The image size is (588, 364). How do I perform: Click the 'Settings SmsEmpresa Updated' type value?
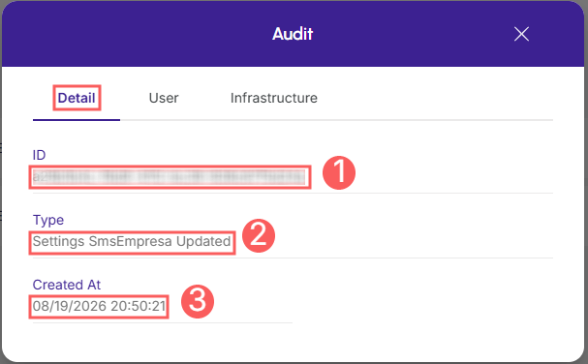point(132,241)
